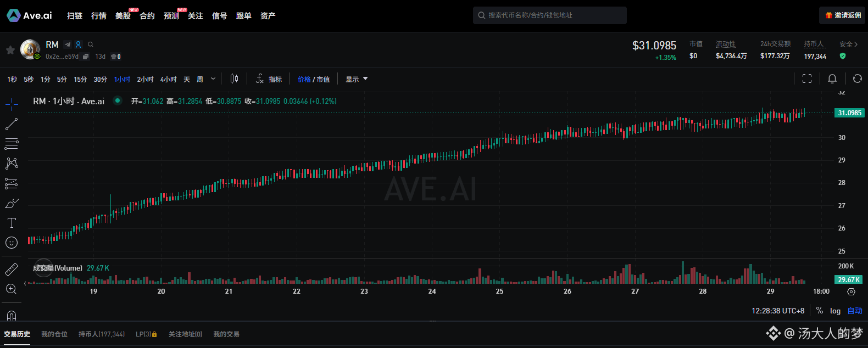Screen dimensions: 868x348
Task: Select the 4小时 timeframe
Action: (168, 80)
